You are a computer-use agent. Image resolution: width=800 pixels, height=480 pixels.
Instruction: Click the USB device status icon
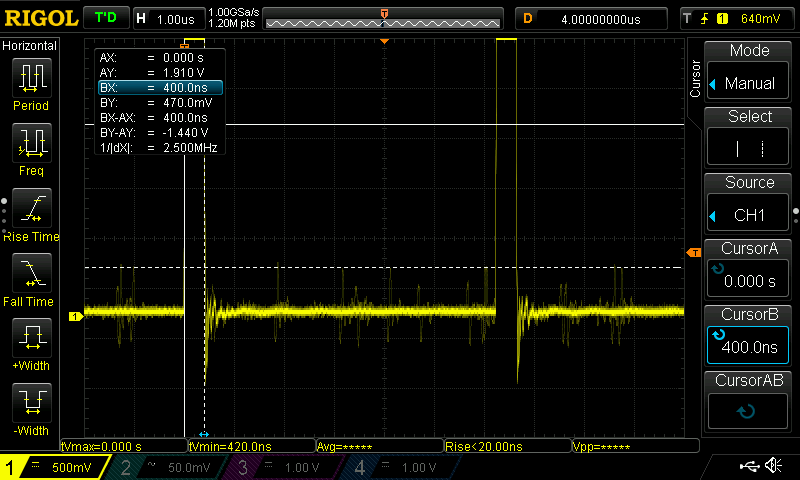(x=750, y=466)
